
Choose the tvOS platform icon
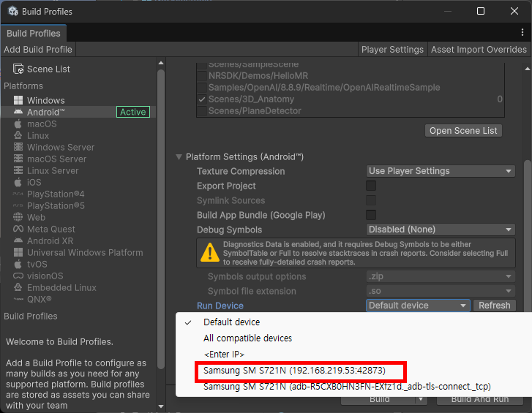[x=18, y=264]
